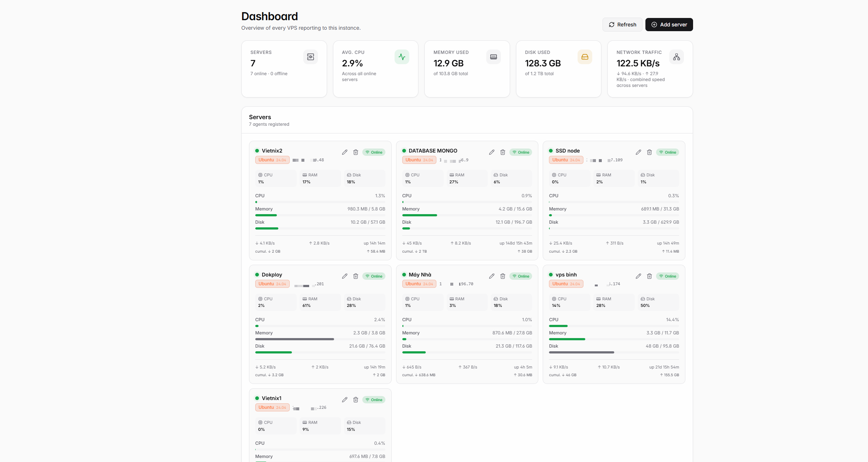Click the Avg. CPU activity icon

[x=402, y=57]
